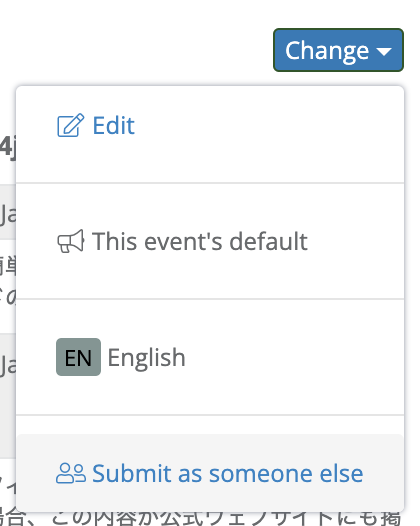Select the Edit menu entry text

113,125
